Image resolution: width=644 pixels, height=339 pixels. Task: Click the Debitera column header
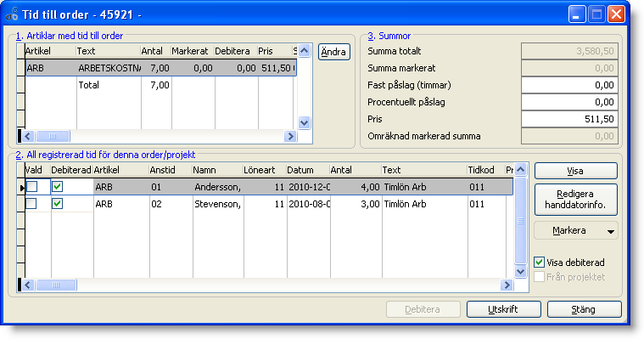(x=236, y=51)
